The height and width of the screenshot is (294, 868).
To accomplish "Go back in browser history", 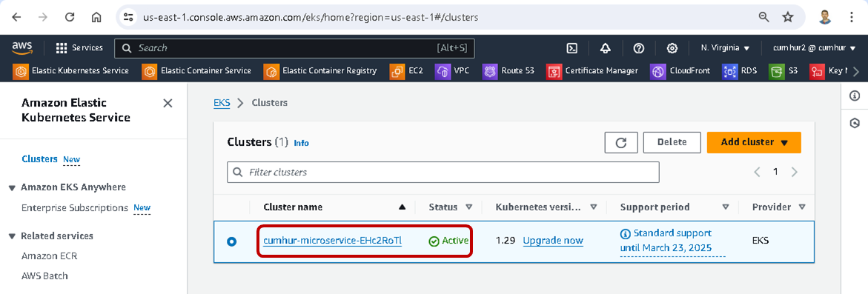I will 16,17.
